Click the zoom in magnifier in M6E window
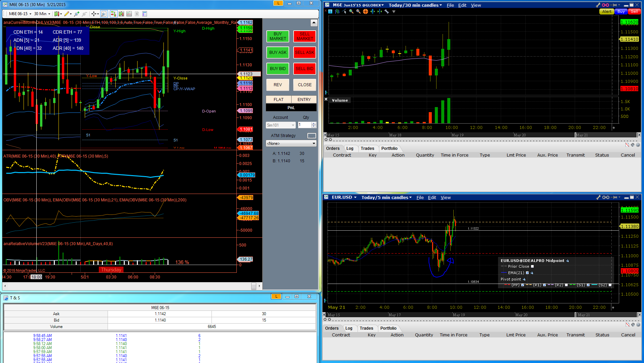 coord(351,11)
